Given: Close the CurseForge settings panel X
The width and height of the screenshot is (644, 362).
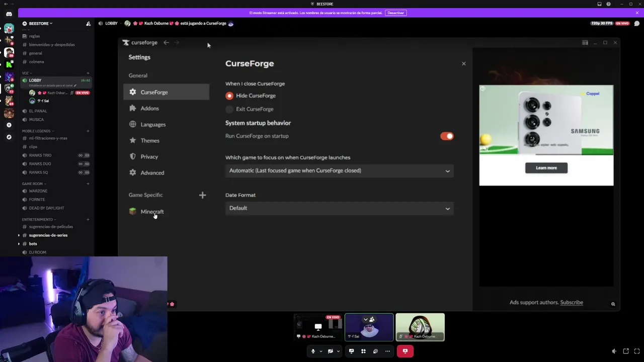Looking at the screenshot, I should pyautogui.click(x=464, y=64).
